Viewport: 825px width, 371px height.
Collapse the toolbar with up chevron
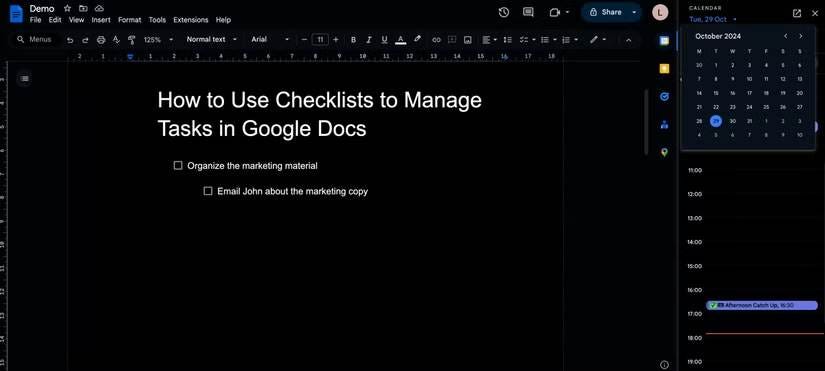[x=628, y=39]
